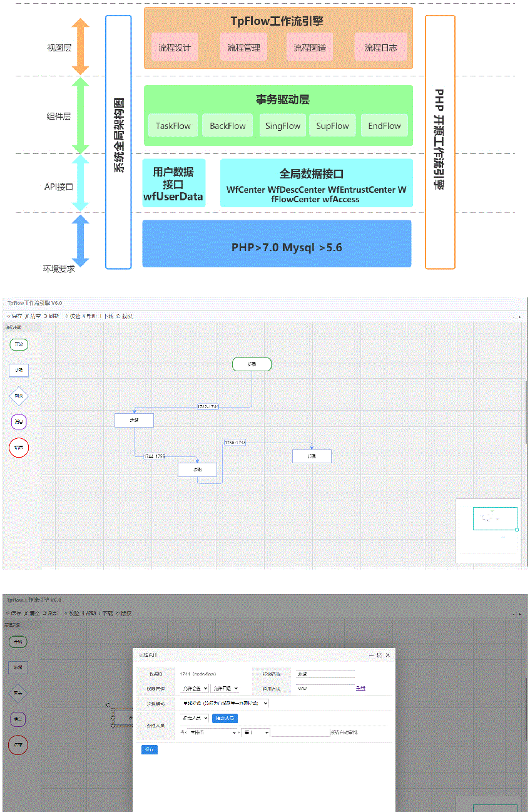Click the 步骤名称 step name input field

click(x=325, y=674)
